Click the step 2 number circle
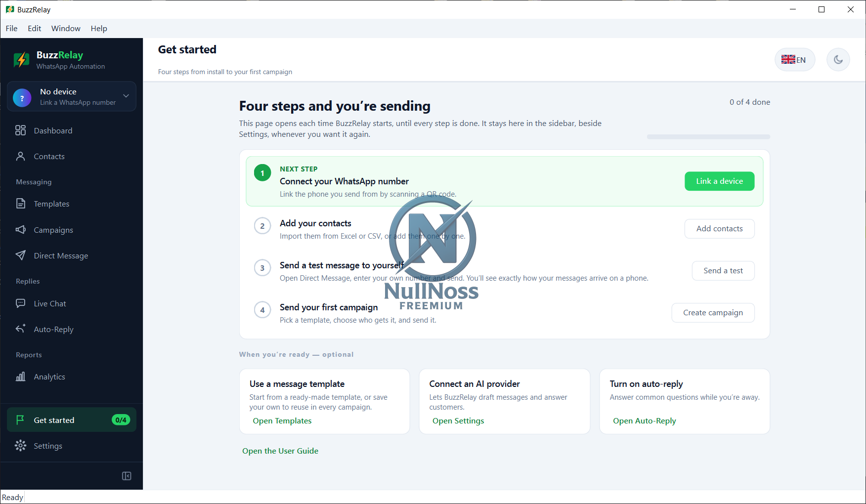This screenshot has width=866, height=504. click(x=262, y=226)
